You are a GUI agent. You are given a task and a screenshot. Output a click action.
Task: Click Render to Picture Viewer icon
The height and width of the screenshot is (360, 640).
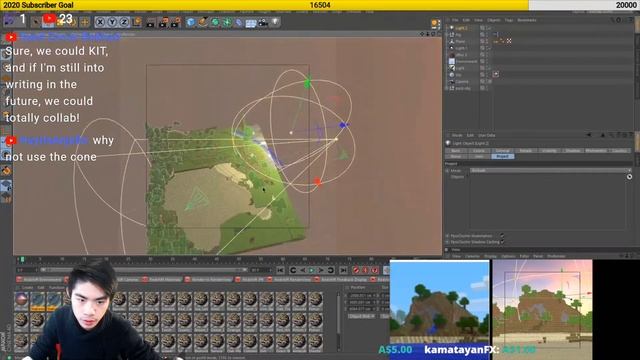pyautogui.click(x=163, y=22)
